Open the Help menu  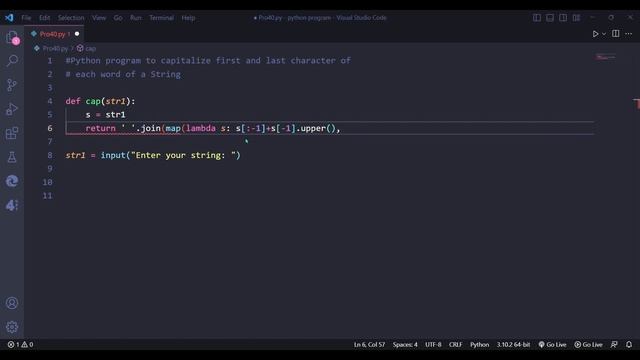coord(188,18)
